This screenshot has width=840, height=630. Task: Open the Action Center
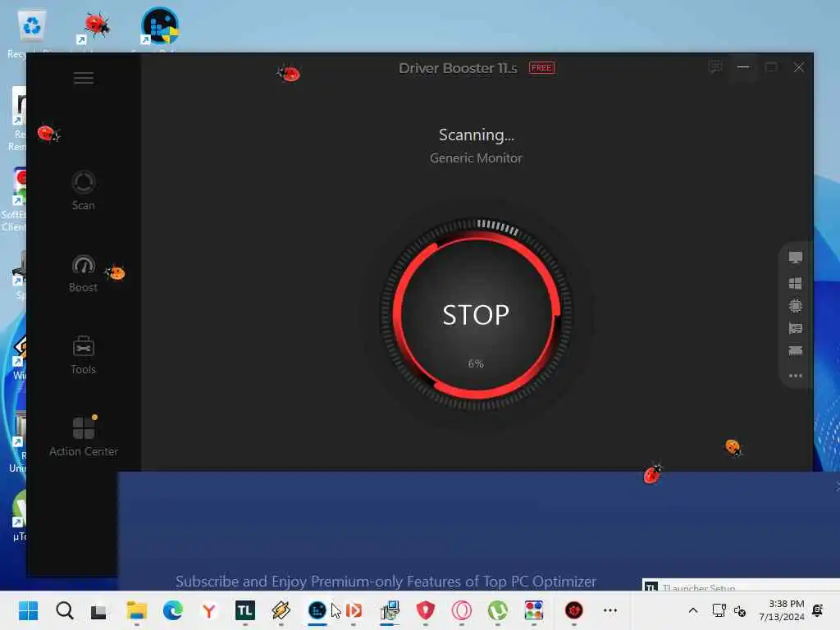(84, 436)
